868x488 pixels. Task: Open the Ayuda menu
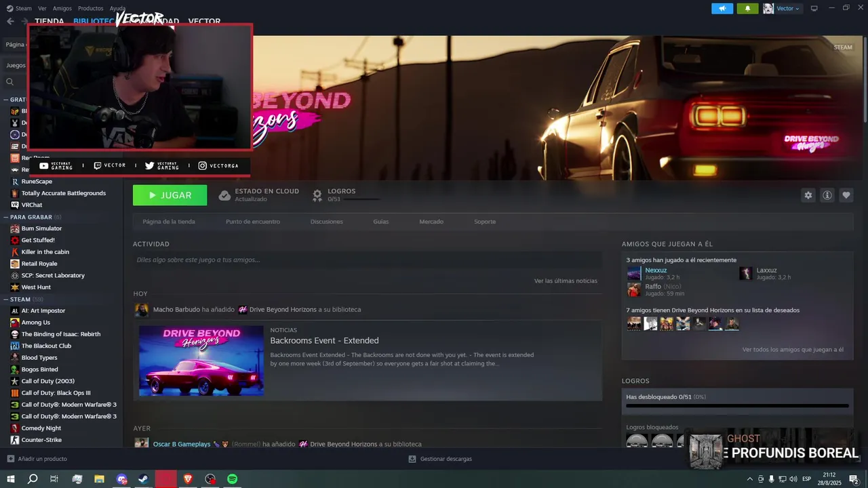coord(117,8)
